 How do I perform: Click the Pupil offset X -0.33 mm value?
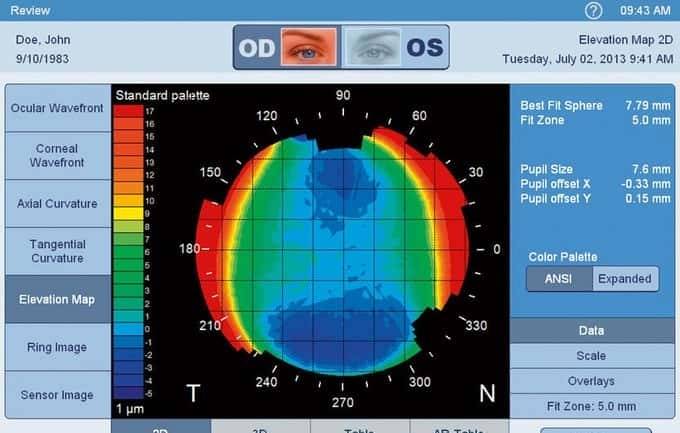click(646, 184)
